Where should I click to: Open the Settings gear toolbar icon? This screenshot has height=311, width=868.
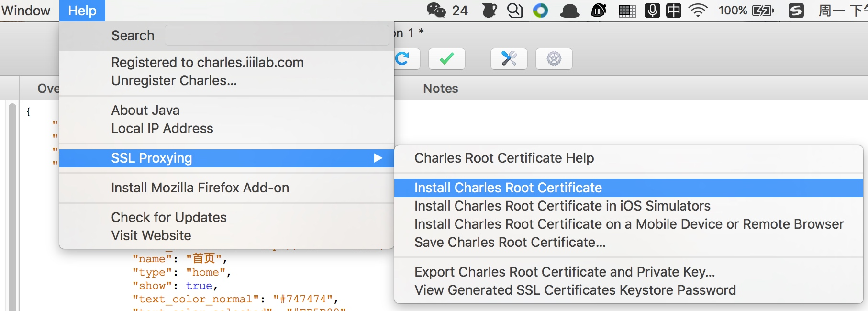554,59
